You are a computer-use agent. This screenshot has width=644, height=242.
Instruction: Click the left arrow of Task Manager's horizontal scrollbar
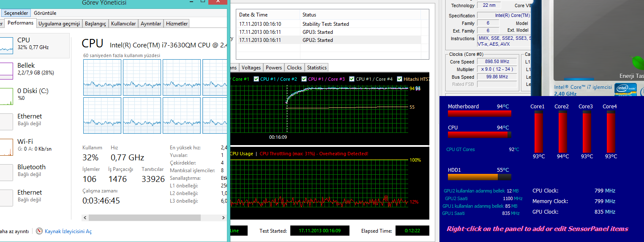(86, 217)
